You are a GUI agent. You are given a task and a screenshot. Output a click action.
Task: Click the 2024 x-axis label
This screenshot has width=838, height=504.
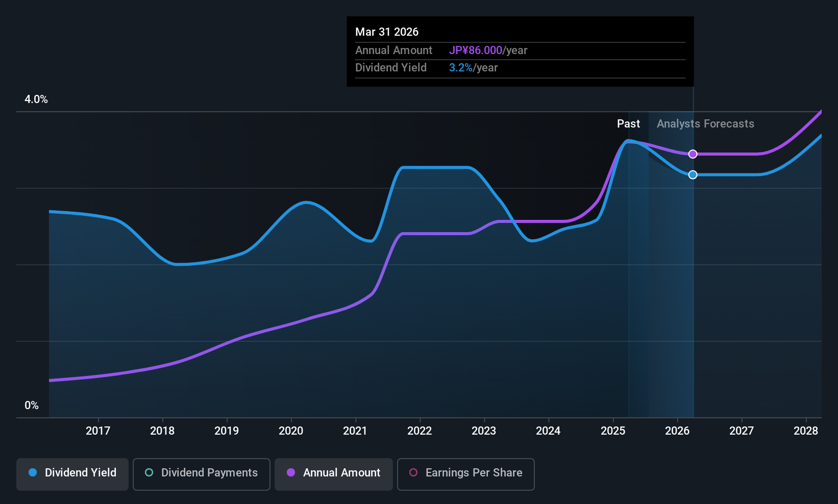pyautogui.click(x=548, y=431)
